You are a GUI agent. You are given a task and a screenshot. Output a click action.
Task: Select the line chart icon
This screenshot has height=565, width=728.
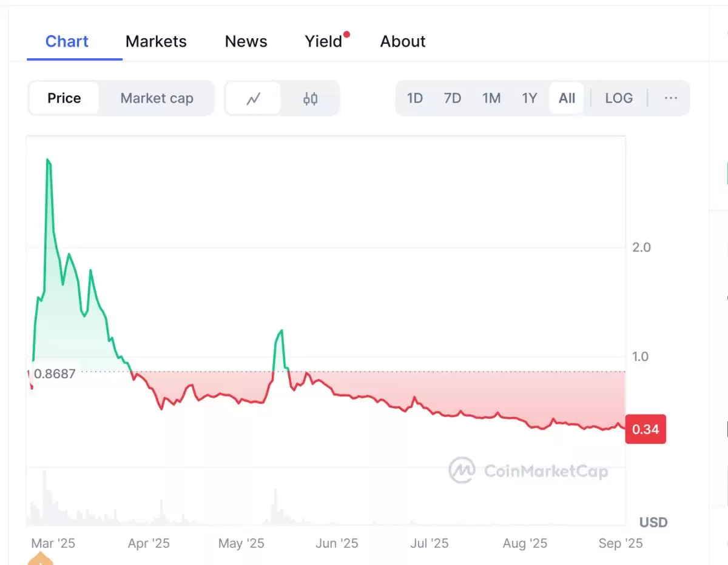coord(253,98)
